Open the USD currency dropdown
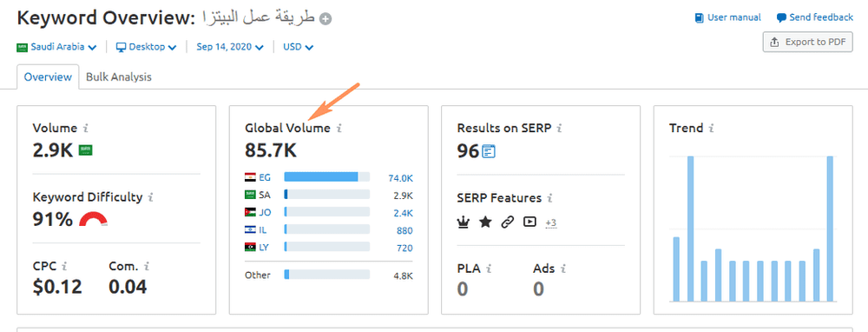 coord(299,47)
